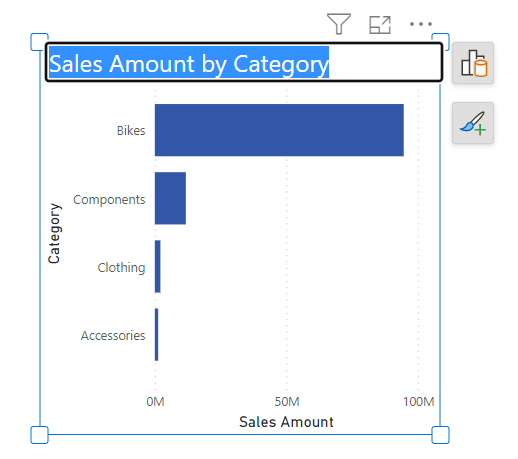Viewport: 518px width, 459px height.
Task: Select the bottom-right resize handle
Action: coord(440,435)
